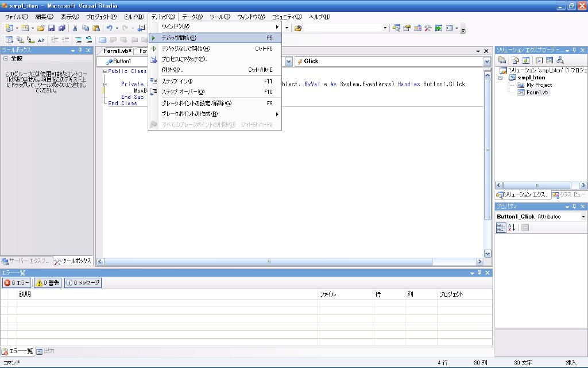Screen dimensions: 588x368
Task: Click the Start Page toolbar icon
Action: [x=438, y=28]
